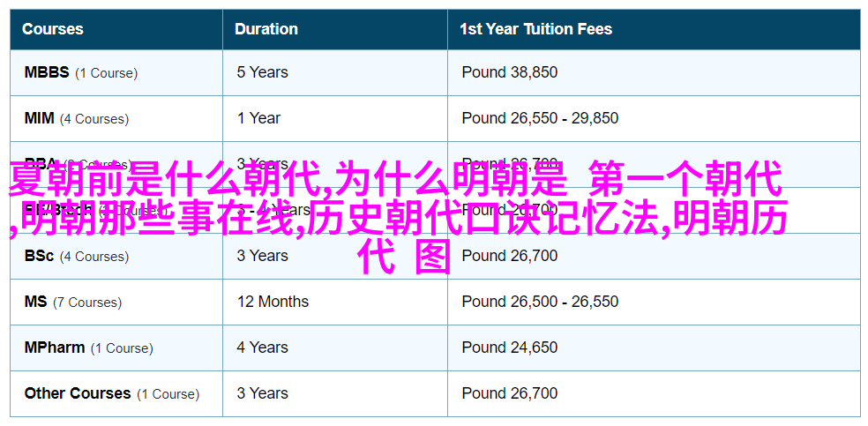Open the MS (7 Courses) entry
868x426 pixels.
[x=73, y=302]
